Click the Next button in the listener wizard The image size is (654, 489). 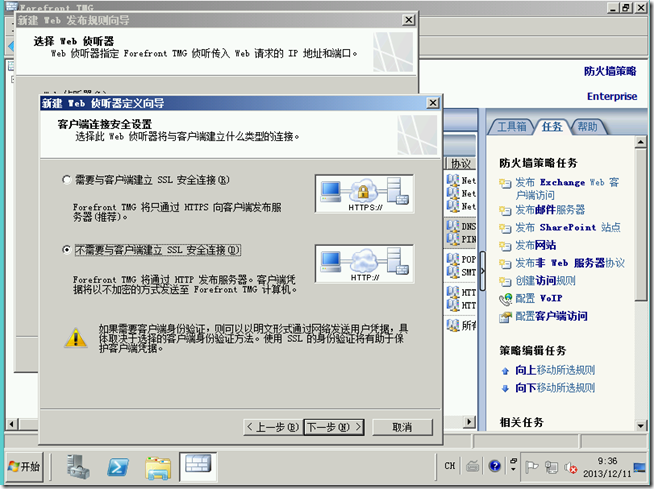tap(334, 427)
